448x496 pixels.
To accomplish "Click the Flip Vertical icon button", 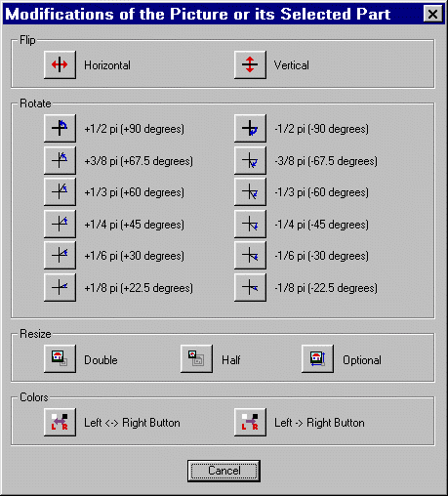I will pos(250,64).
